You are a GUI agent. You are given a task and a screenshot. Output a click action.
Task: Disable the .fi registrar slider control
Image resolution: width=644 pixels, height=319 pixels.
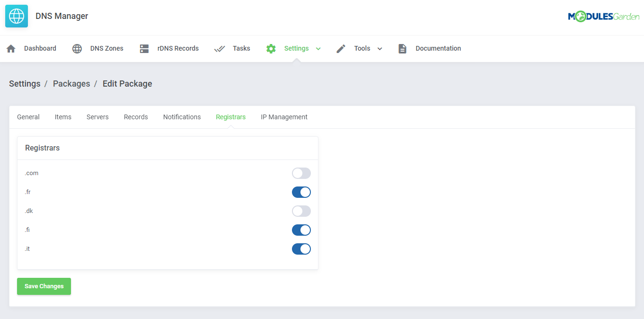coord(301,230)
